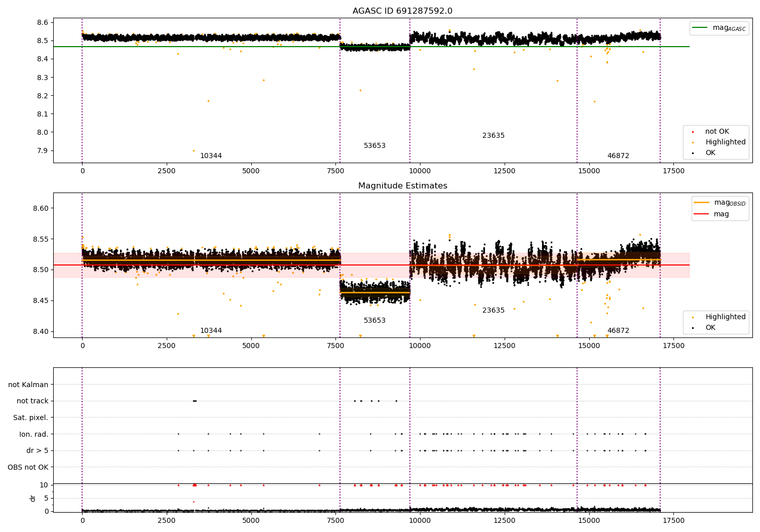
Task: Click x-axis tick 10000 under the middle plot
Action: tap(420, 346)
